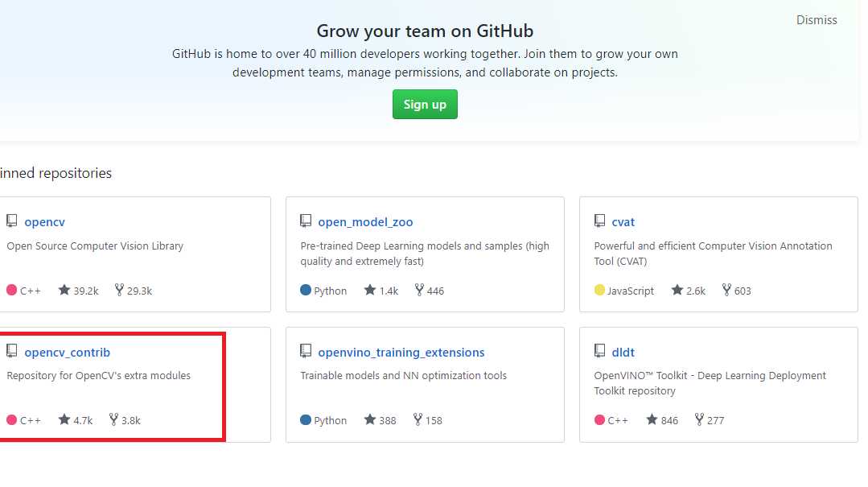Screen dimensions: 868x487
Task: Click the 'Grow your team on GitHub' heading
Action: pyautogui.click(x=425, y=31)
